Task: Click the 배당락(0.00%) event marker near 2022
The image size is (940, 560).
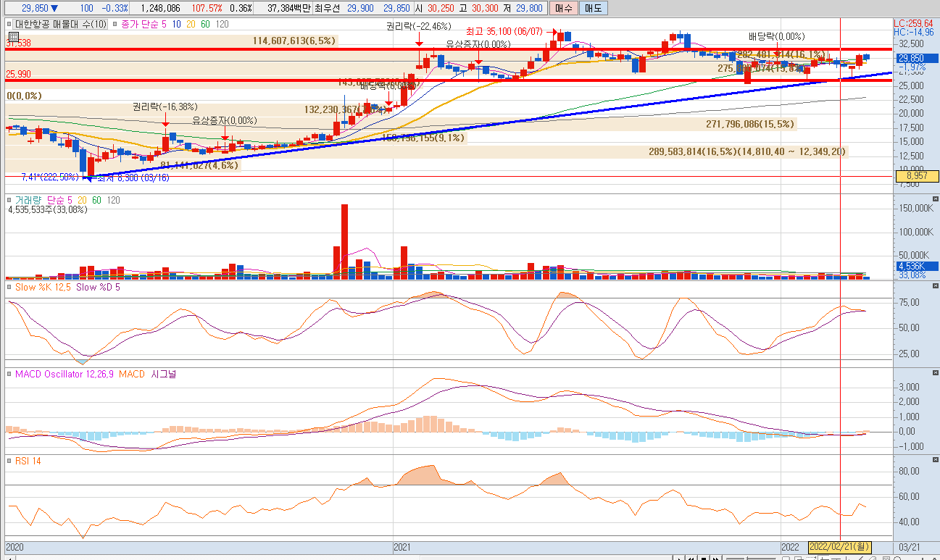Action: pos(776,36)
